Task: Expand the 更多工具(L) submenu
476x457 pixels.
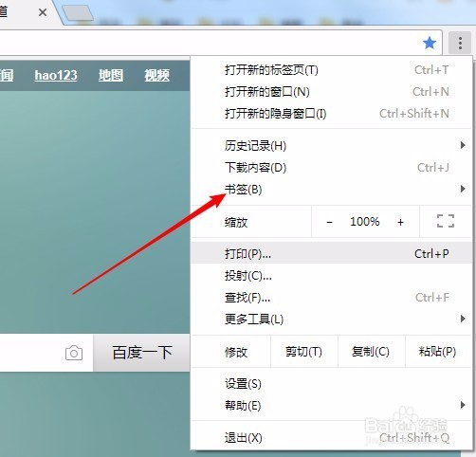Action: click(331, 320)
